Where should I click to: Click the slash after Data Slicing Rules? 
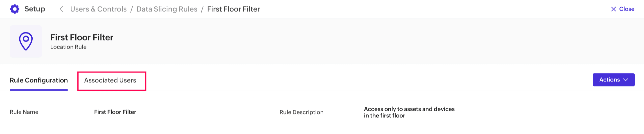[202, 9]
